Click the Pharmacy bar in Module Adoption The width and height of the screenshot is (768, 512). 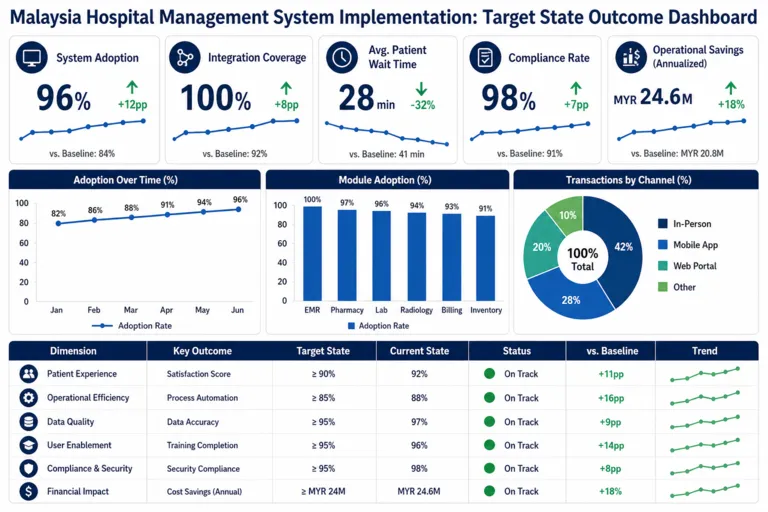(x=347, y=255)
